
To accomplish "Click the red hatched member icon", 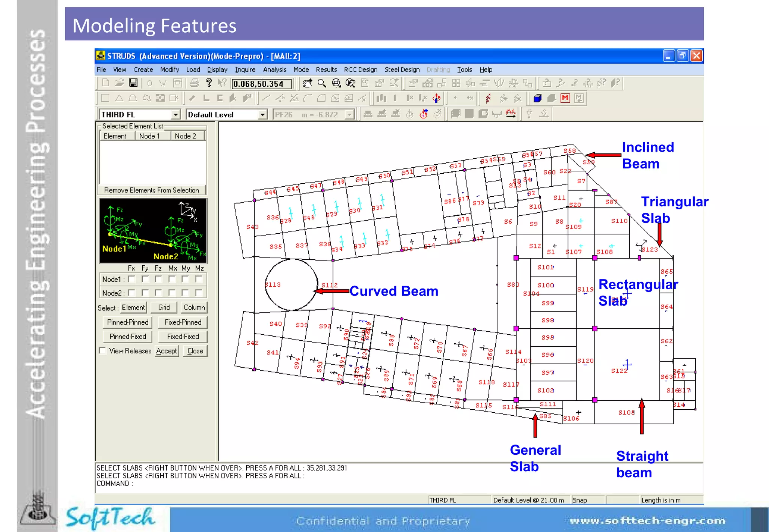I will [488, 98].
